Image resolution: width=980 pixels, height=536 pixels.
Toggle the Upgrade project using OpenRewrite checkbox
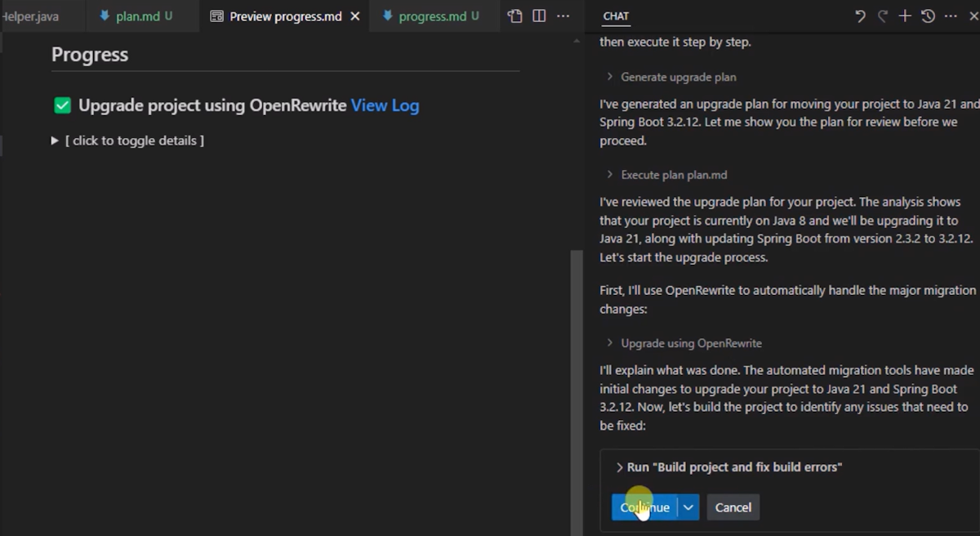coord(62,105)
